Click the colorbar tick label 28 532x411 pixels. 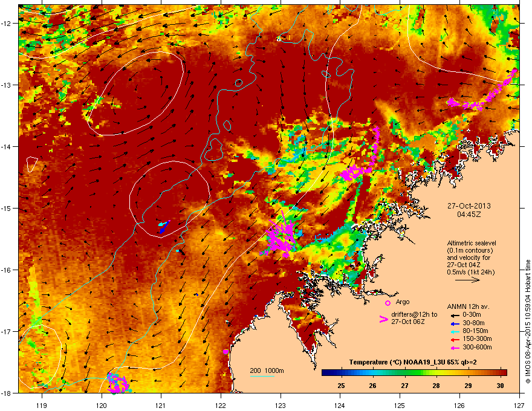click(x=436, y=386)
